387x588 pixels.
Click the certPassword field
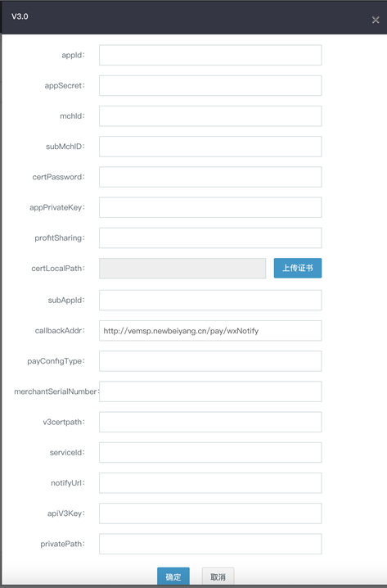(210, 177)
